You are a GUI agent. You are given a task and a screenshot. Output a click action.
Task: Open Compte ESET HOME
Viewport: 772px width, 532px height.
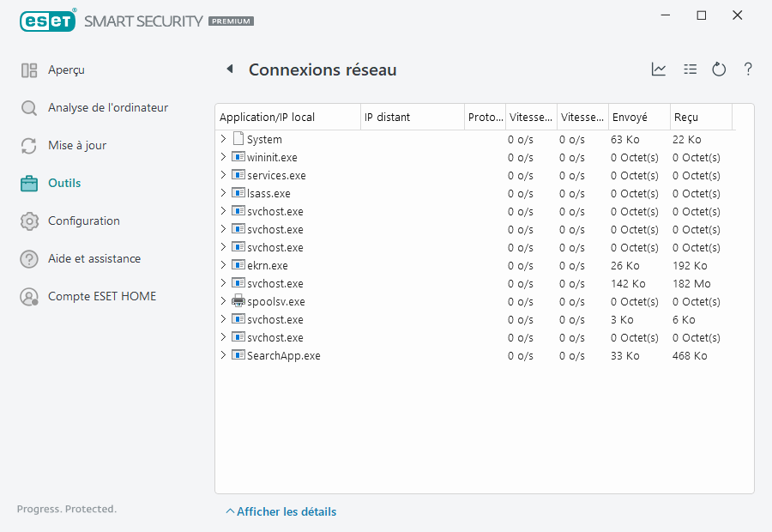pyautogui.click(x=101, y=297)
